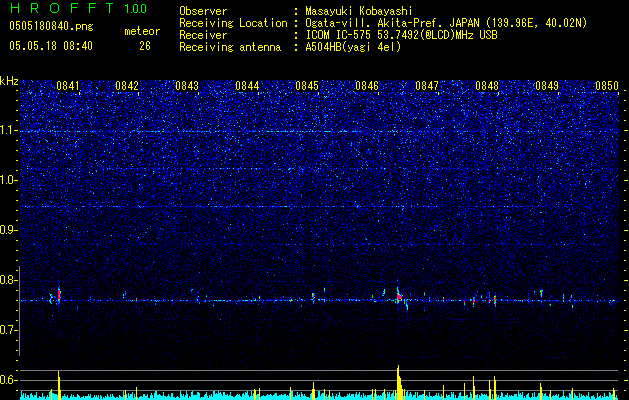
Task: Select the file name 0505180840.png
Action: pos(51,26)
